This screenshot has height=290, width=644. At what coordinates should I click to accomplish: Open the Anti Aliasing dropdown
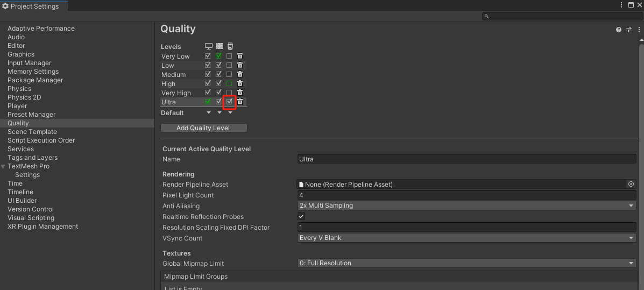pos(467,206)
